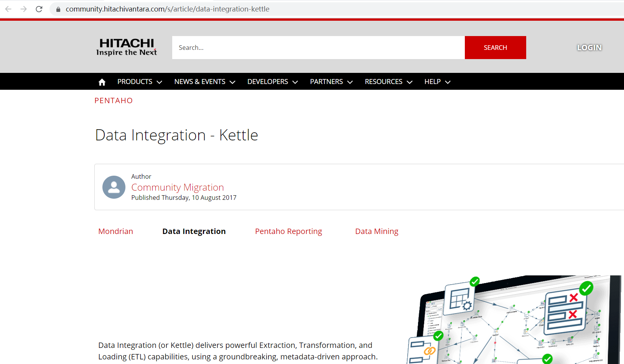Click the Home icon in the navigation bar
Screen dimensions: 624x364
point(102,81)
